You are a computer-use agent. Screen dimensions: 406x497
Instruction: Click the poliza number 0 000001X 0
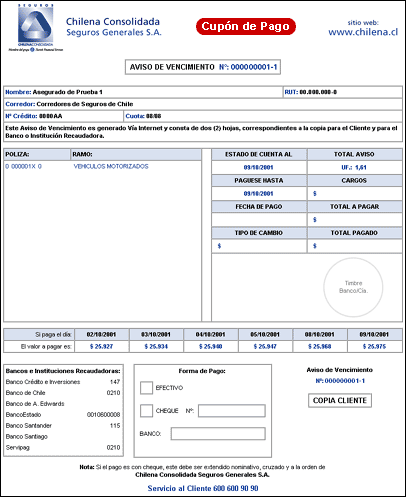click(23, 166)
